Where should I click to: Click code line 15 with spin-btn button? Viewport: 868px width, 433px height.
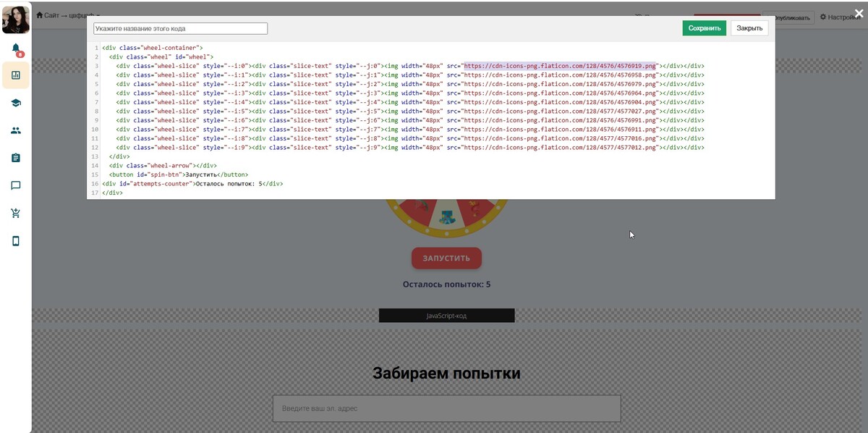178,175
